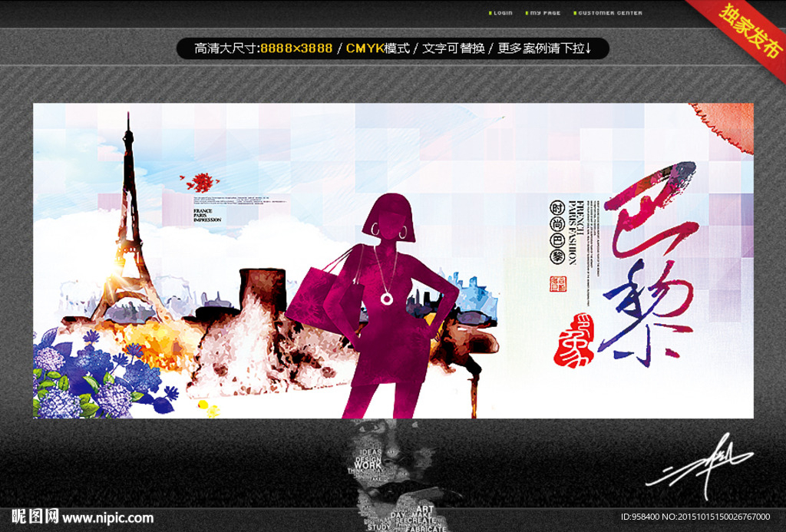Click the FRANCE PARIS IMPRESSION caption
Image resolution: width=786 pixels, height=532 pixels.
click(x=207, y=216)
